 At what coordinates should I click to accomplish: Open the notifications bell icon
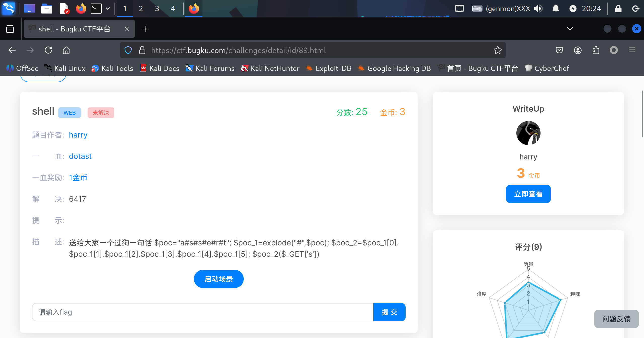[x=556, y=9]
